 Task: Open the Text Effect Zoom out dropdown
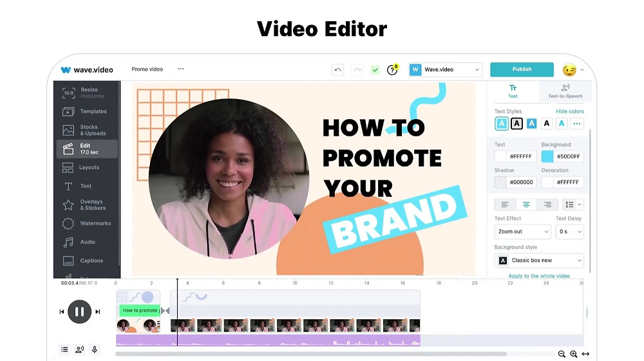[522, 232]
